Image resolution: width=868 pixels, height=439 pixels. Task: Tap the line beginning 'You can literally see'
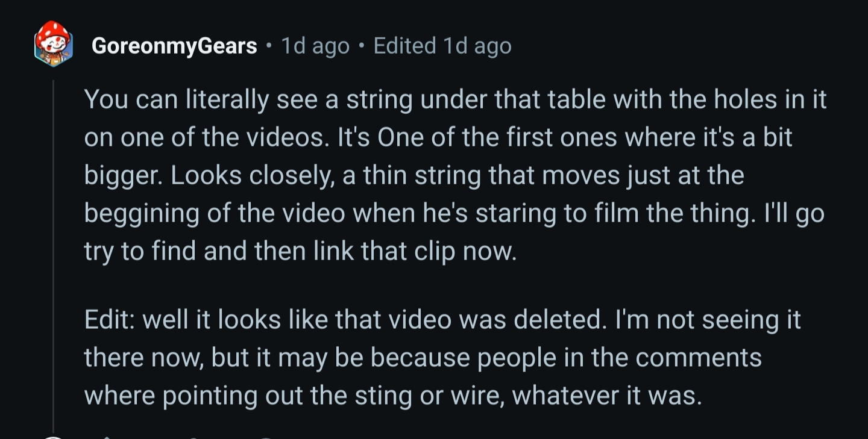click(x=455, y=99)
